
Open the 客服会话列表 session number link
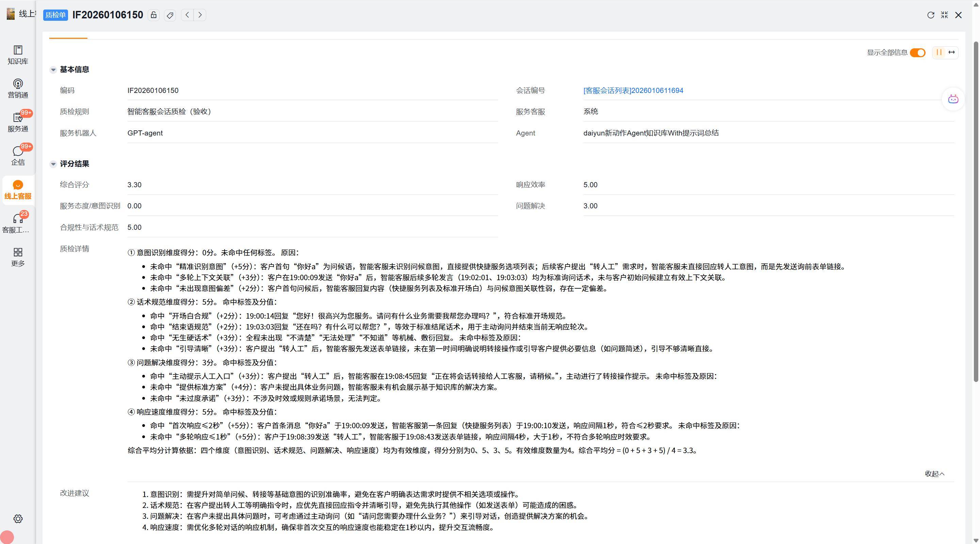pos(633,91)
